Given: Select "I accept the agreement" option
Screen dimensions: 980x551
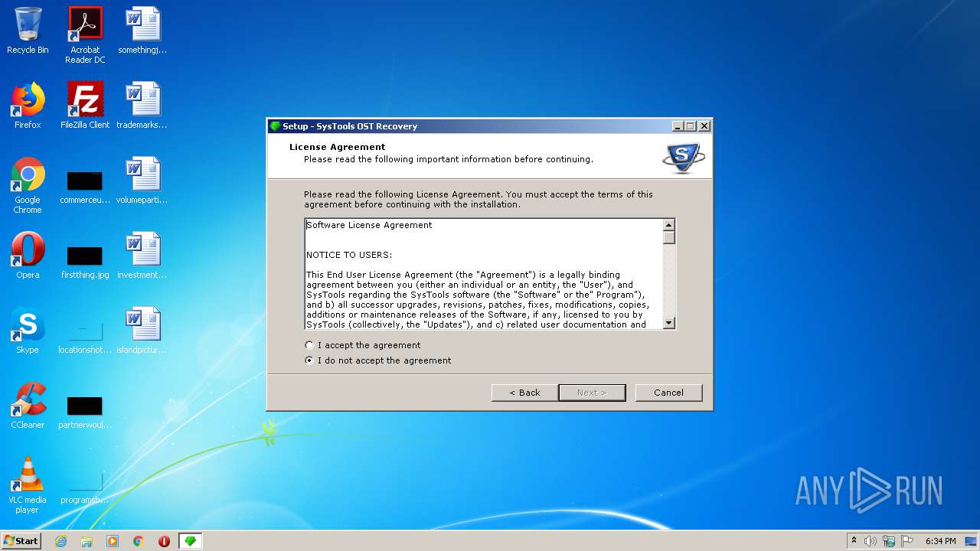Looking at the screenshot, I should [x=363, y=345].
